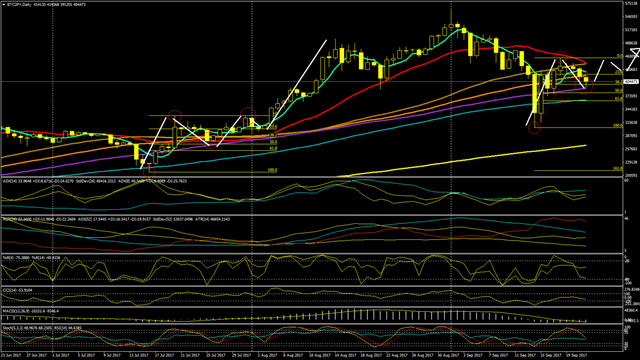Click the MACD(12,26,9) indicator label
640x360 pixels.
coord(16,311)
